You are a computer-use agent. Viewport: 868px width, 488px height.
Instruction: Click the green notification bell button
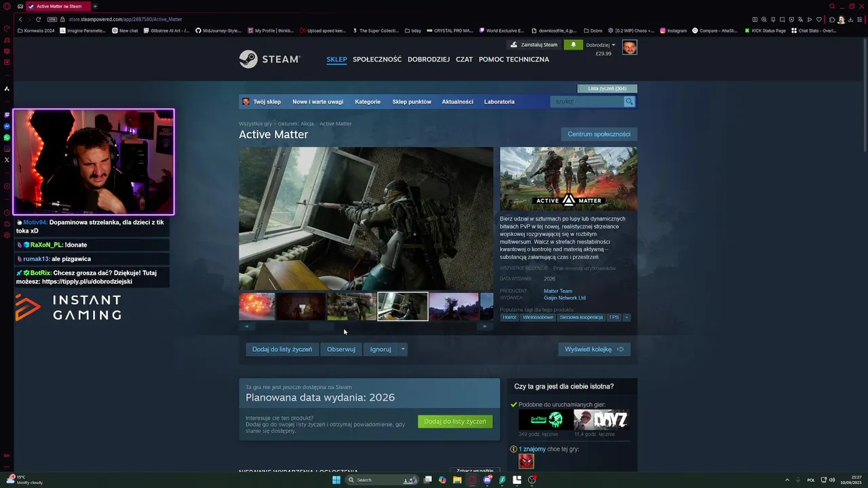573,45
